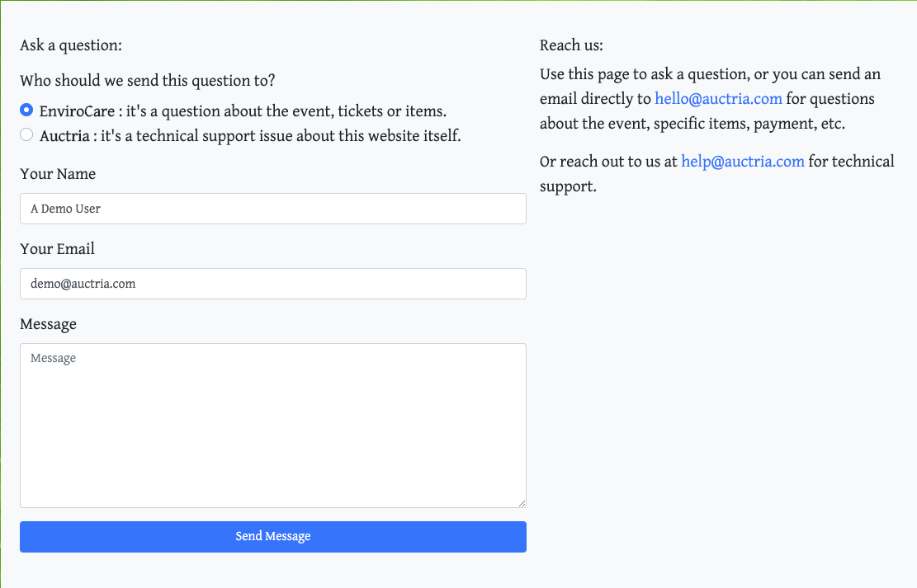This screenshot has height=588, width=917.
Task: Click the Your Name input field
Action: pyautogui.click(x=272, y=209)
